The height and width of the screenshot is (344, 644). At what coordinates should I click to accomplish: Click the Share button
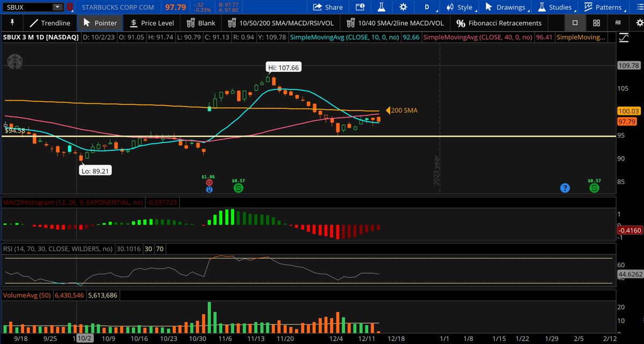click(327, 8)
